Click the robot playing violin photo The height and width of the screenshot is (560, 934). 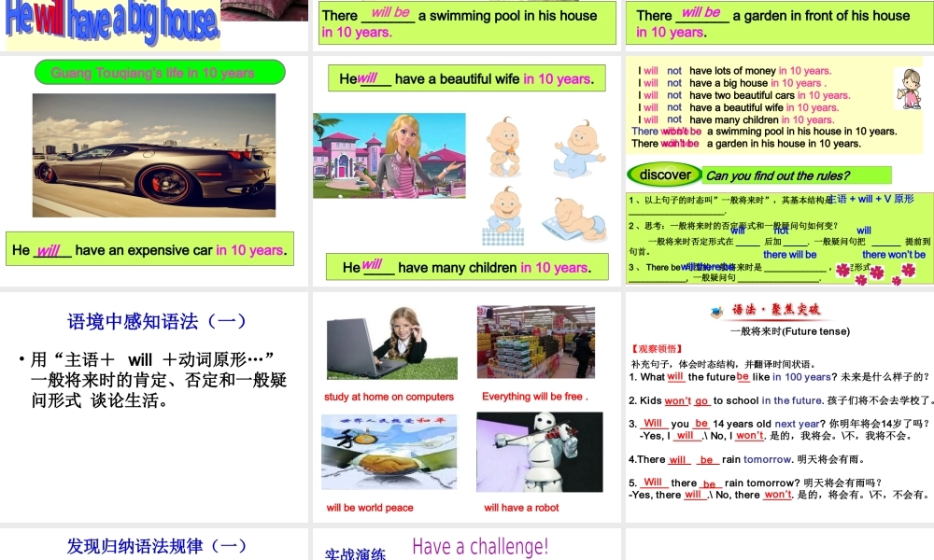539,452
